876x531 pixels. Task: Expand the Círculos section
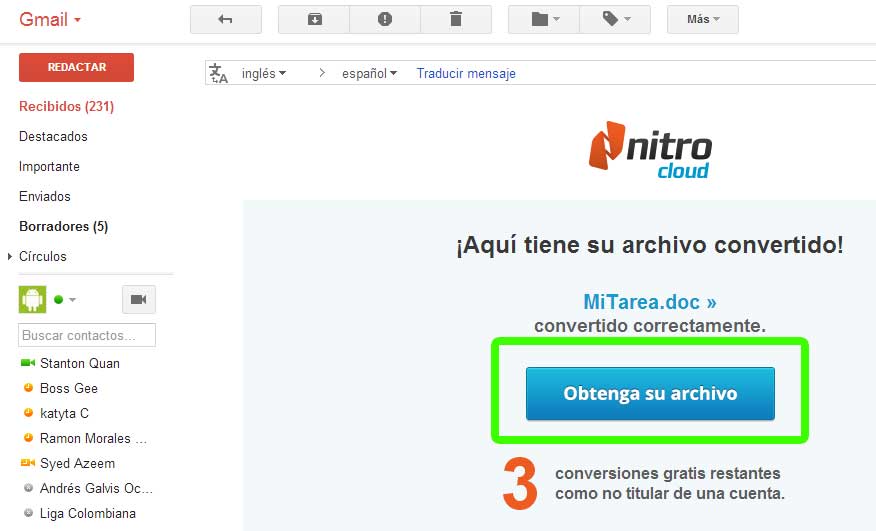pyautogui.click(x=10, y=257)
